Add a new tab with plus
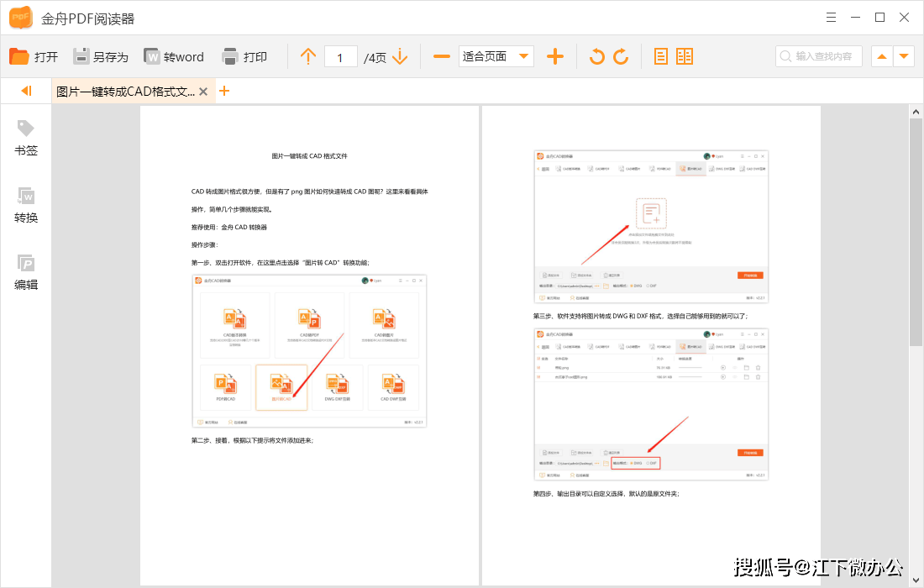Screen dimensions: 924x588 pyautogui.click(x=224, y=91)
